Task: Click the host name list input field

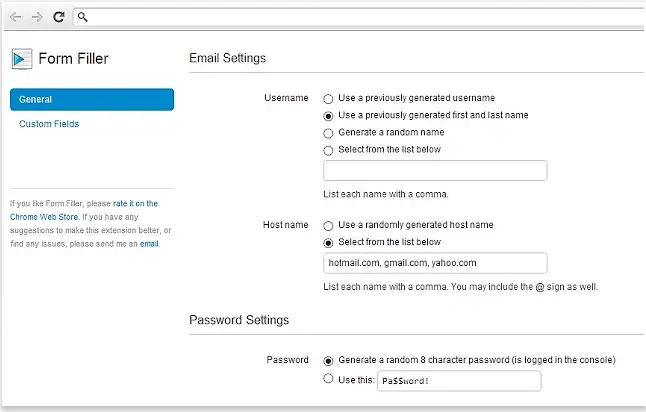Action: click(x=435, y=263)
